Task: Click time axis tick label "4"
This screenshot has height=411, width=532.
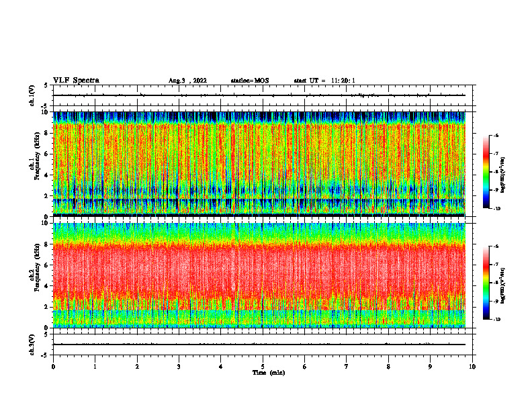Action: (221, 367)
